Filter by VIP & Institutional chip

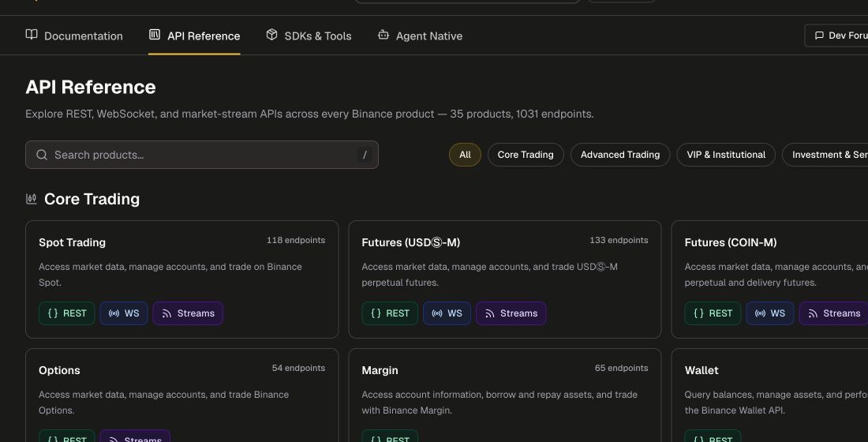(726, 155)
